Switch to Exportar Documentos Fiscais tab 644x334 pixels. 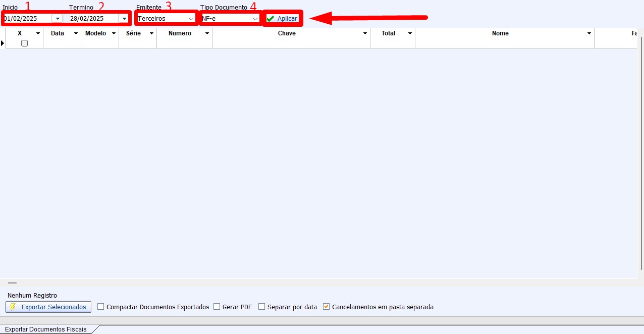45,329
